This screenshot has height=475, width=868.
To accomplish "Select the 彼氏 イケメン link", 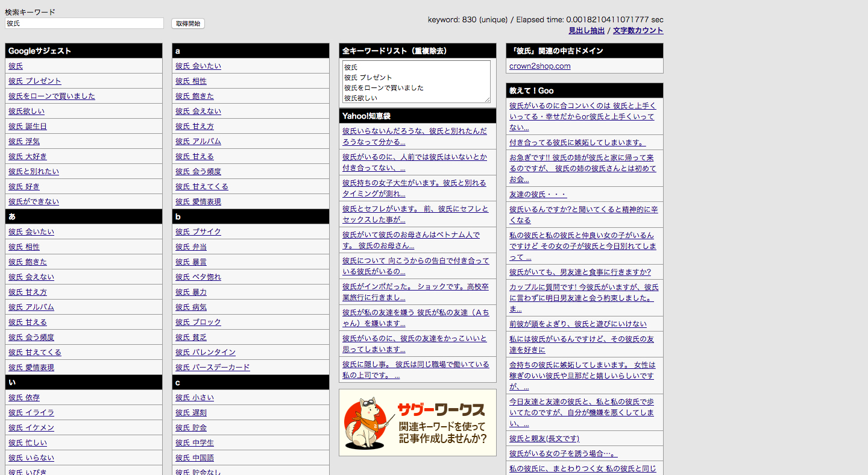I will [31, 427].
